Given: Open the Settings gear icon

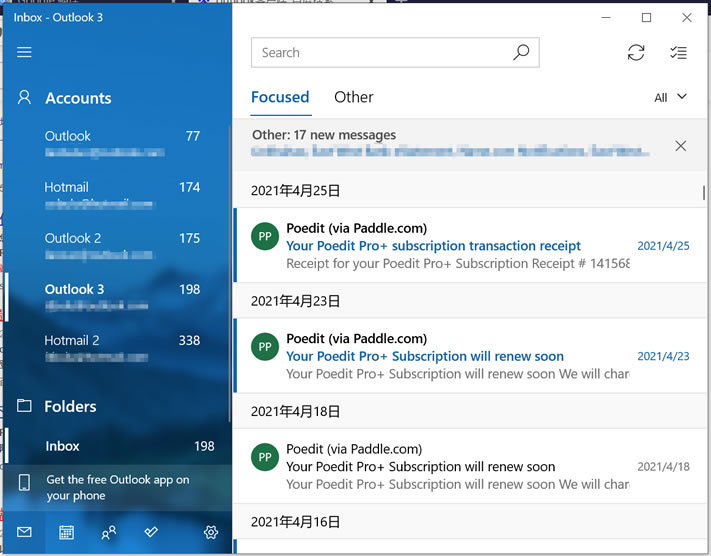Looking at the screenshot, I should point(211,532).
